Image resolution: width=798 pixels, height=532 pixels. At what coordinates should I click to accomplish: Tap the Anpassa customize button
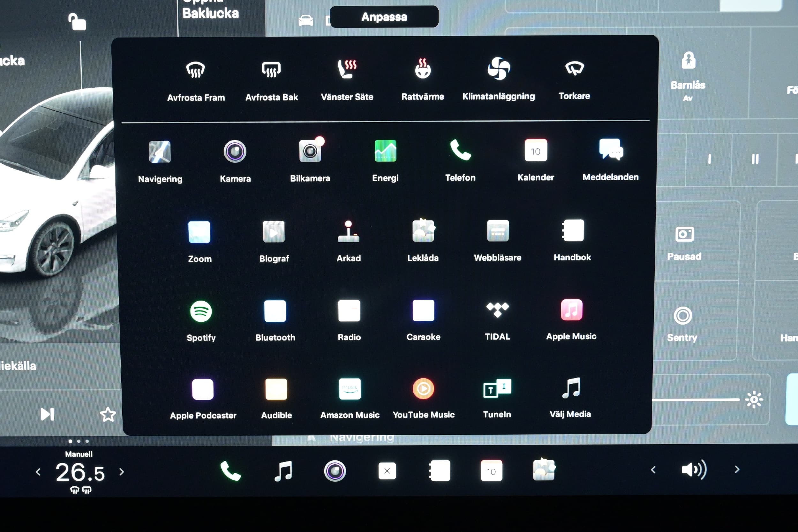[384, 17]
